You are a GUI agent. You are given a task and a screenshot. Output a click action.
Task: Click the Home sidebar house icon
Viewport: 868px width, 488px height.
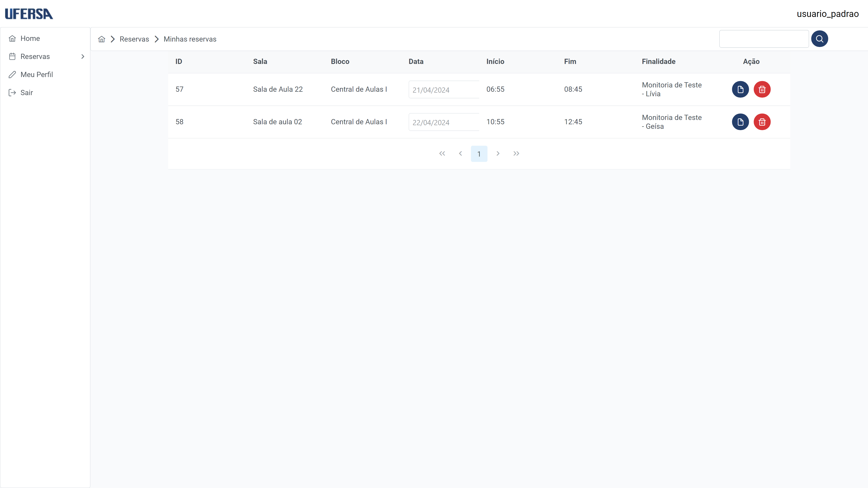coord(12,38)
